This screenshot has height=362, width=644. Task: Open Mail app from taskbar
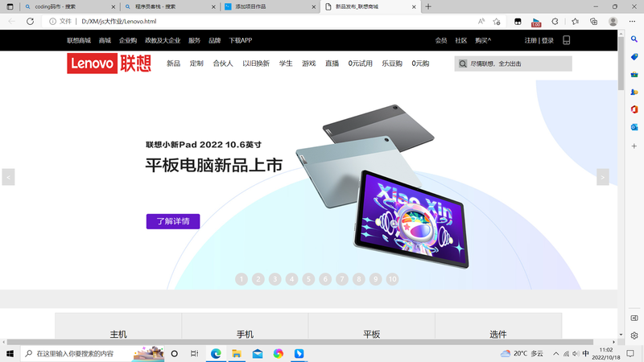258,353
